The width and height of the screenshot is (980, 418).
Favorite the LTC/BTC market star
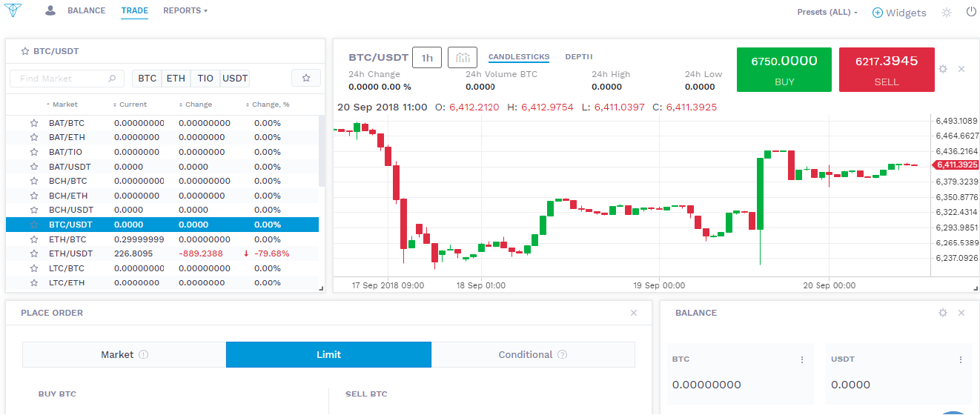(34, 268)
